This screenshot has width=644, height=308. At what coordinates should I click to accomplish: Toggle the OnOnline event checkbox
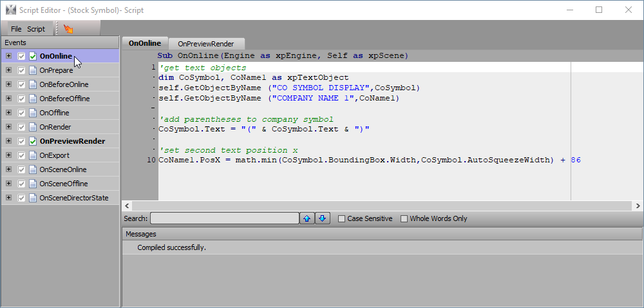[x=22, y=56]
